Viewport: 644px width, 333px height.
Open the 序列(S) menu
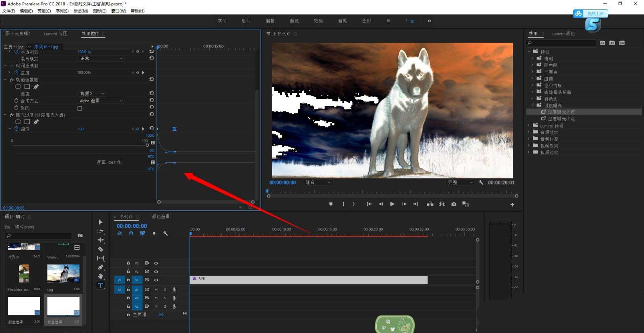[62, 11]
